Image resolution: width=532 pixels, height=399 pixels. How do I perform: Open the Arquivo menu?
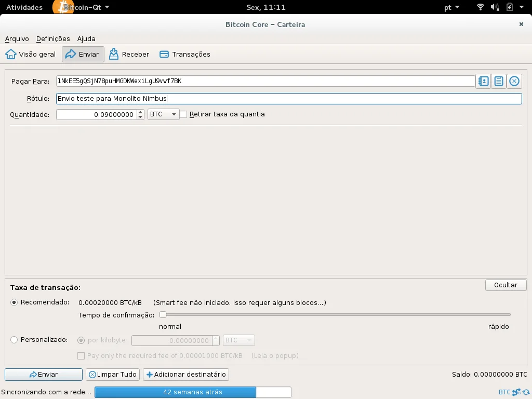tap(17, 39)
